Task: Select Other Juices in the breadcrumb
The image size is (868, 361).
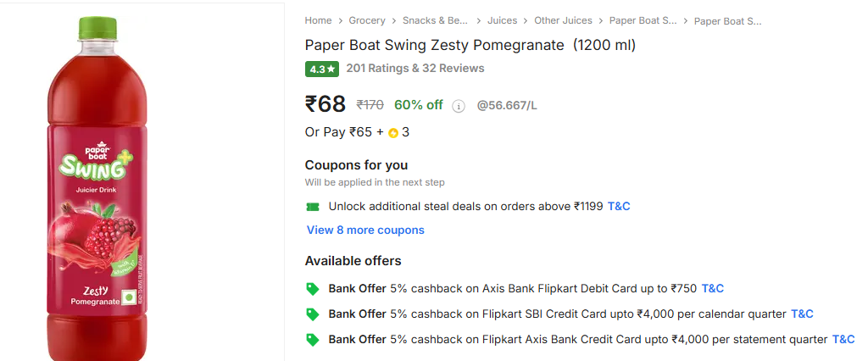Action: click(561, 20)
